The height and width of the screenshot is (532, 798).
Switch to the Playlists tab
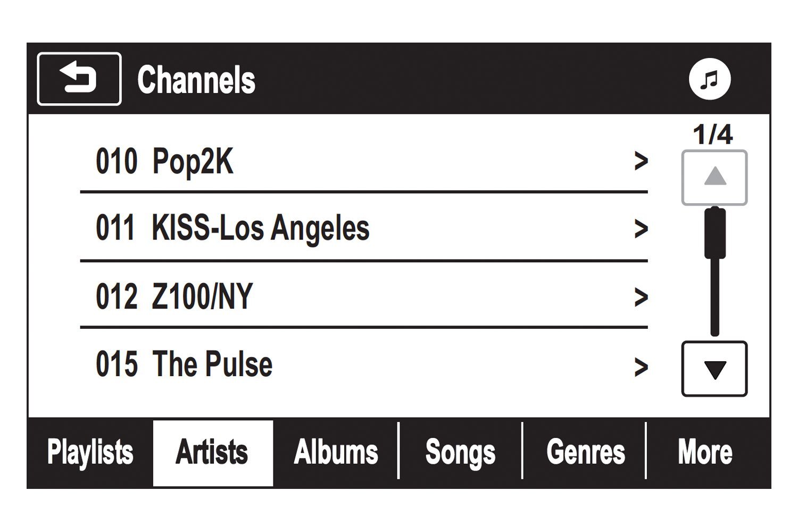point(90,452)
